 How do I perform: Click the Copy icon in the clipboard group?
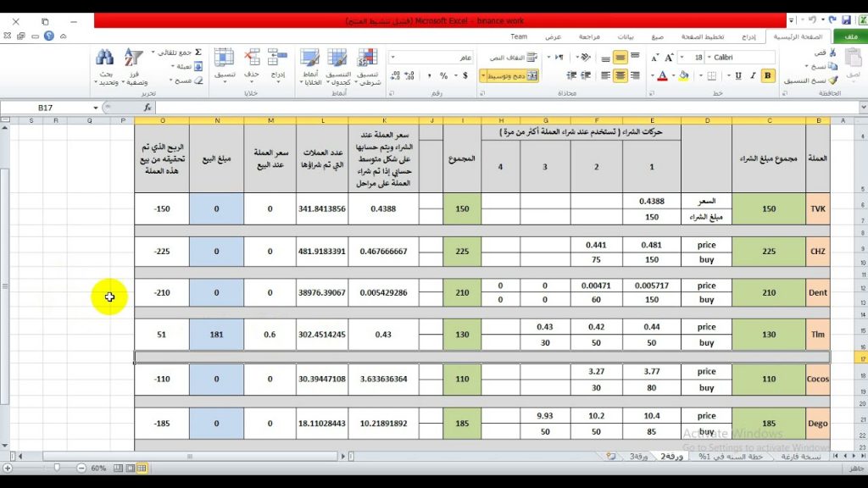832,66
